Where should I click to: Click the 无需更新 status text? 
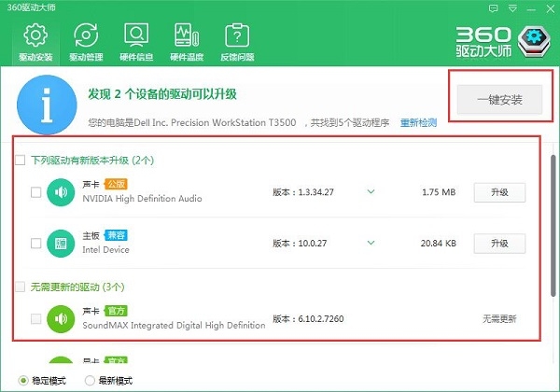(499, 318)
